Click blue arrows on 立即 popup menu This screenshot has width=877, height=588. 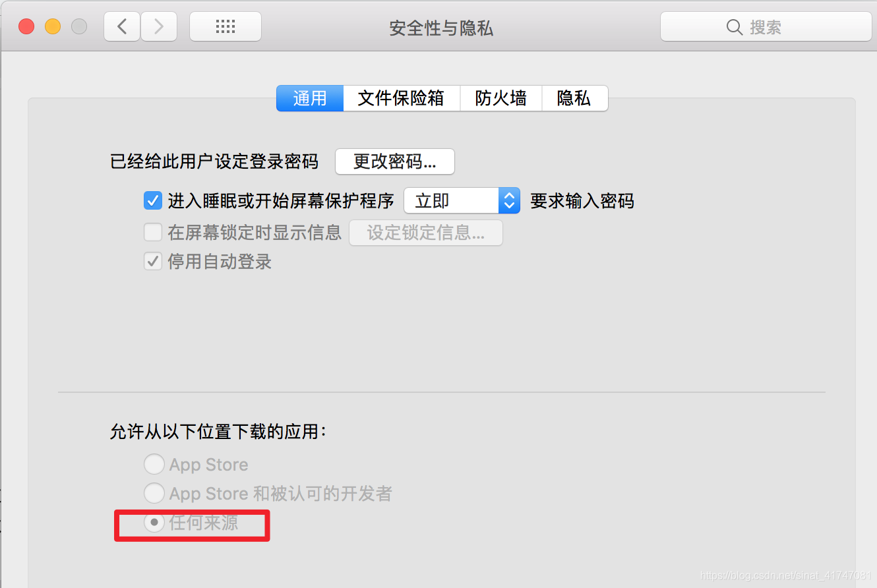point(509,200)
